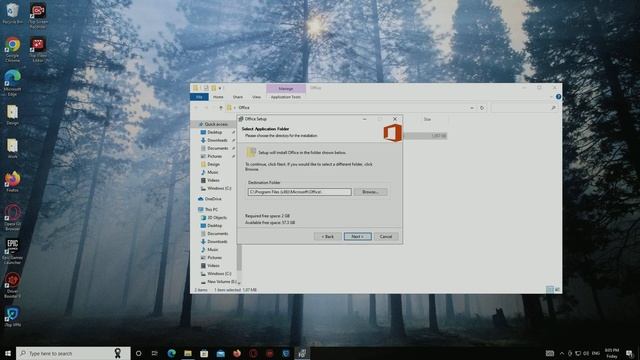Screen dimensions: 640x360
Task: Open Opera GX from the taskbar
Action: [253, 353]
